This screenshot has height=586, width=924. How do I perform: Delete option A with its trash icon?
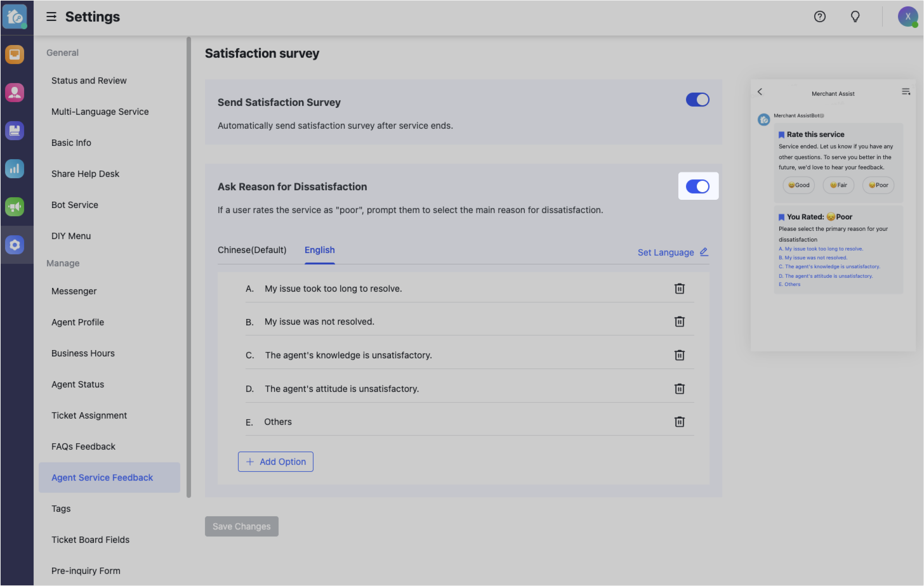point(679,288)
